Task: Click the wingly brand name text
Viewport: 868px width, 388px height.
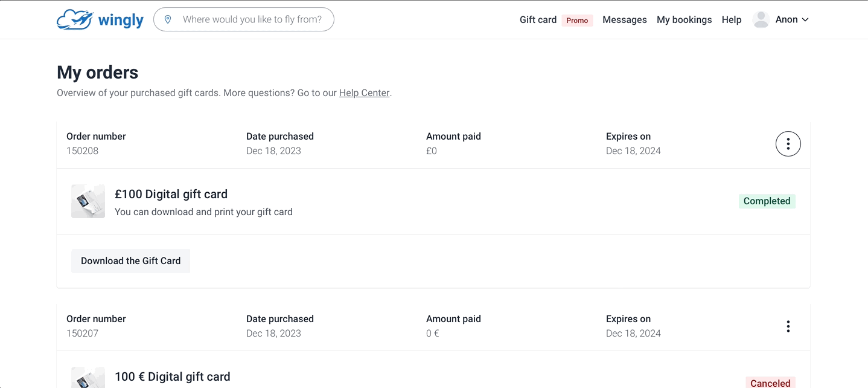Action: (x=121, y=21)
